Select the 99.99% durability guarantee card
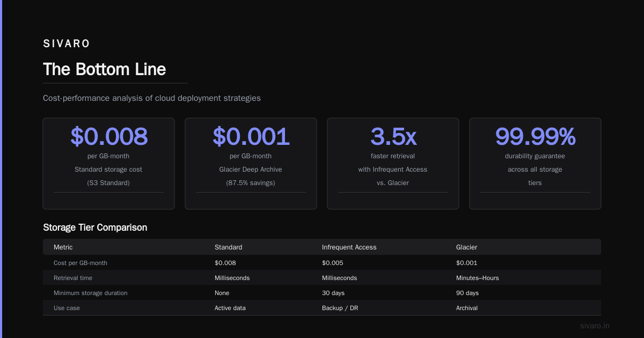 pyautogui.click(x=535, y=164)
